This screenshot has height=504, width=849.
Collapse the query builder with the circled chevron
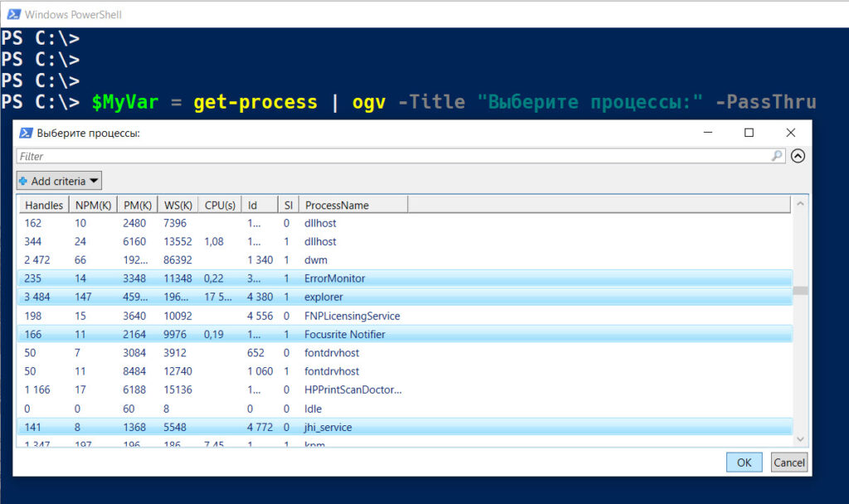(x=797, y=155)
